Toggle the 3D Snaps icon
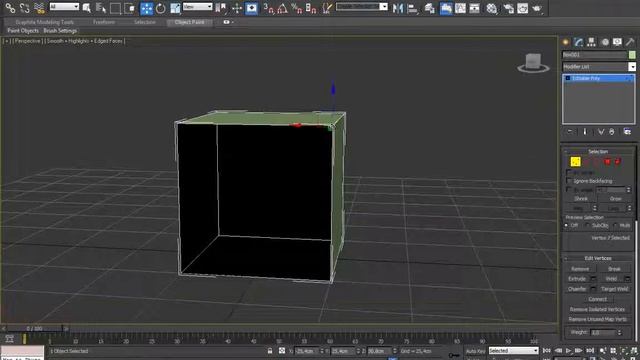 click(x=268, y=8)
